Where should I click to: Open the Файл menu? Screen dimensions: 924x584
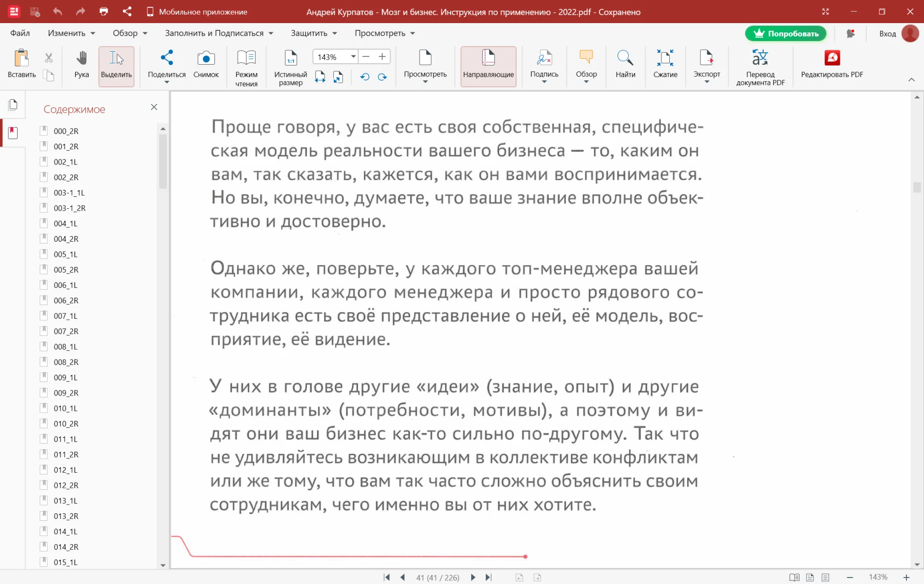pos(20,33)
